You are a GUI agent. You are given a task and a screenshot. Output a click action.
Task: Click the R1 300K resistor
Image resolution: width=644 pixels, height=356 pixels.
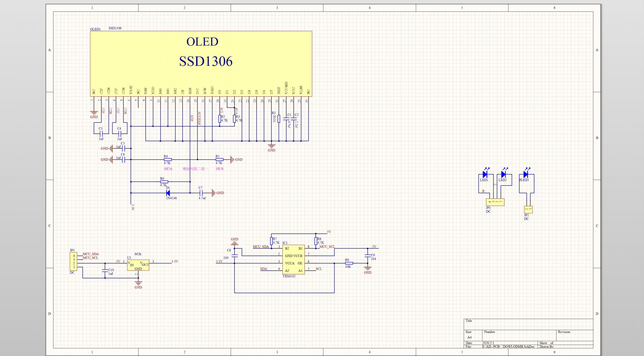point(279,119)
